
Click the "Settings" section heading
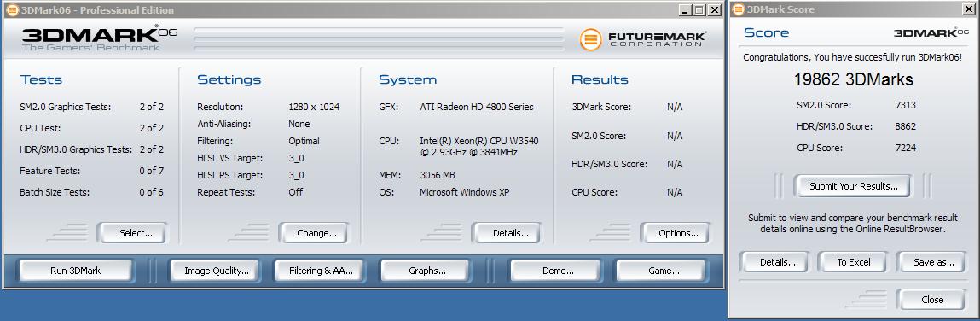(229, 79)
